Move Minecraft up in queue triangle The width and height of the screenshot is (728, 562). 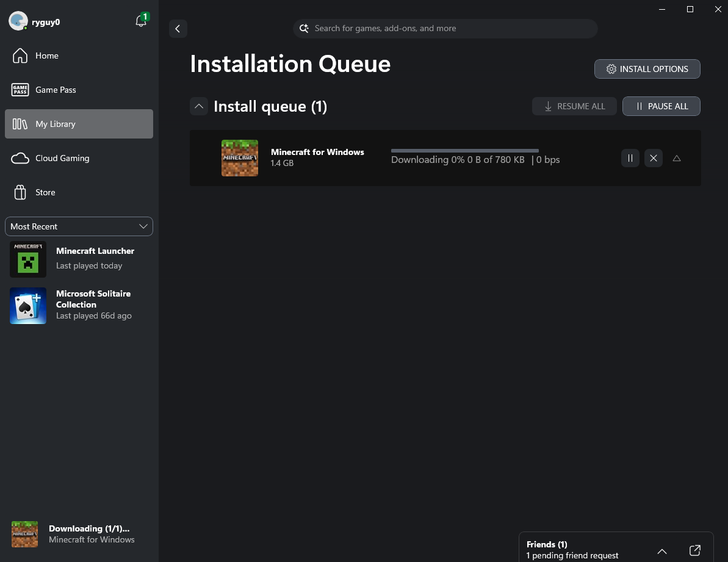[677, 158]
